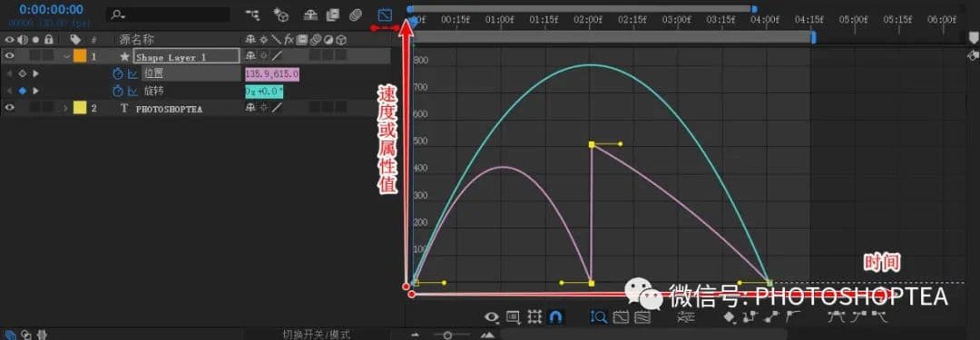Expand PHOTOSHOPTEA layer properties
This screenshot has height=340, width=980.
click(65, 108)
